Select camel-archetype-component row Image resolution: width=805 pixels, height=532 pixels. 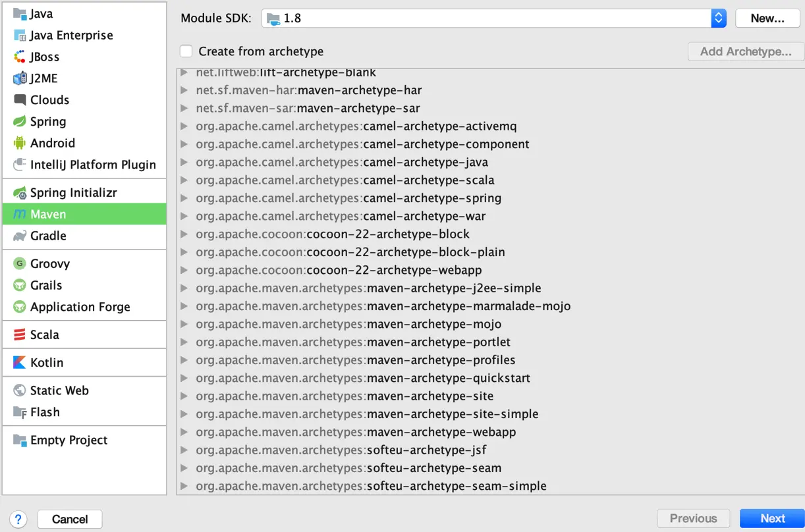click(491, 144)
